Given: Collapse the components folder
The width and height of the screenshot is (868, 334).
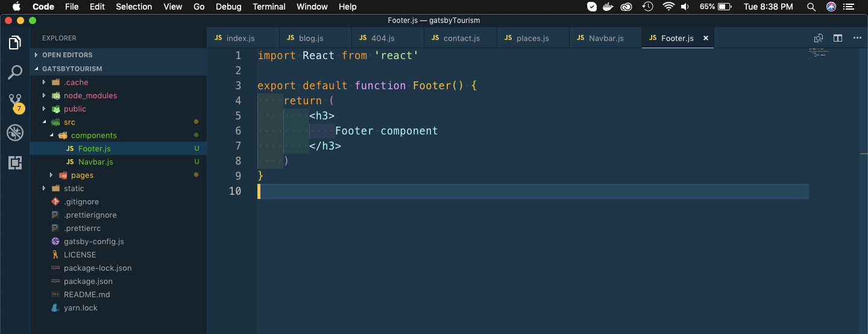Looking at the screenshot, I should 51,135.
